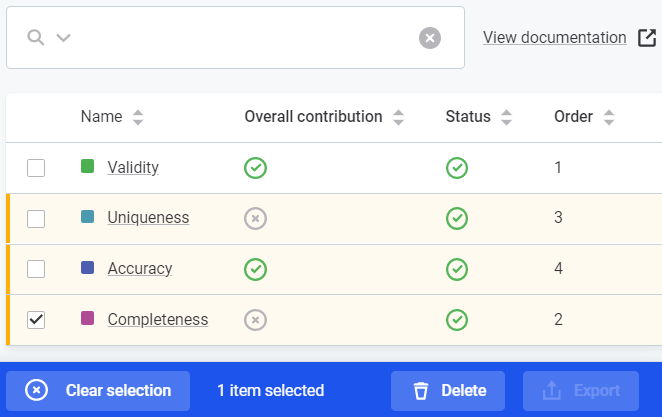Tick the Validity row checkbox

(x=36, y=168)
